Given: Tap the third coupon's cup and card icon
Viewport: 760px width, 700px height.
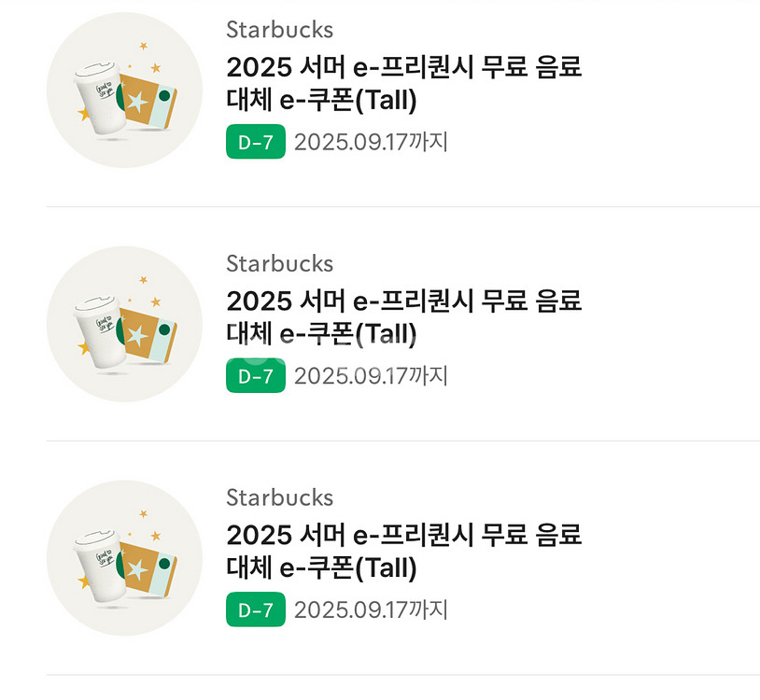Looking at the screenshot, I should [x=124, y=559].
